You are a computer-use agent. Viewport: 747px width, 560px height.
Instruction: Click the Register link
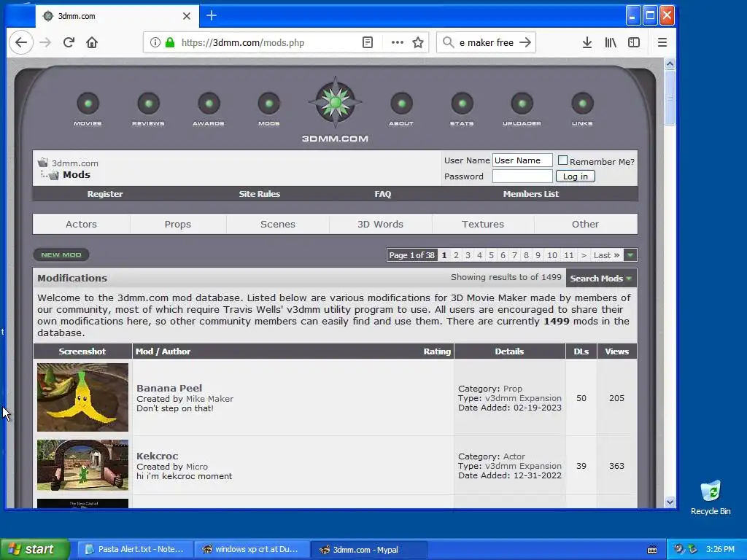[x=105, y=194]
